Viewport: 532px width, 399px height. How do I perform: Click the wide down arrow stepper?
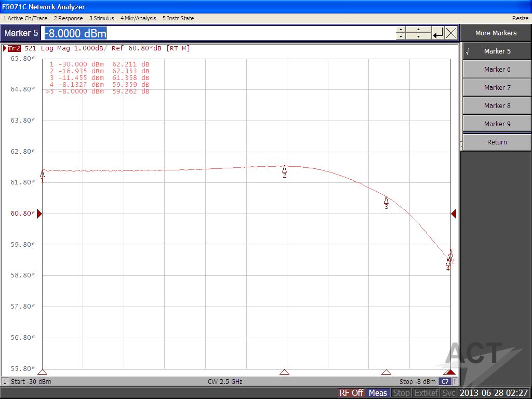coord(418,36)
